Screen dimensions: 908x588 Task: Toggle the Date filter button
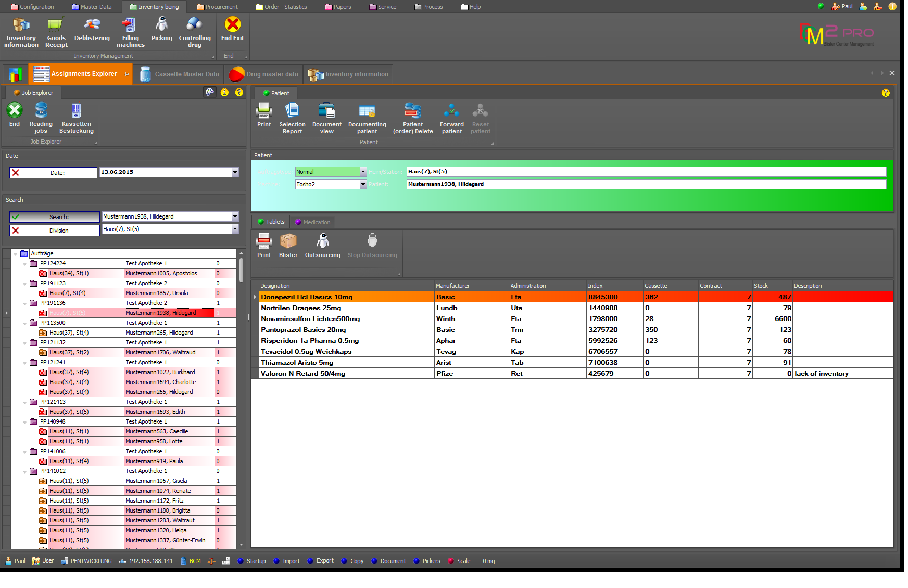53,173
